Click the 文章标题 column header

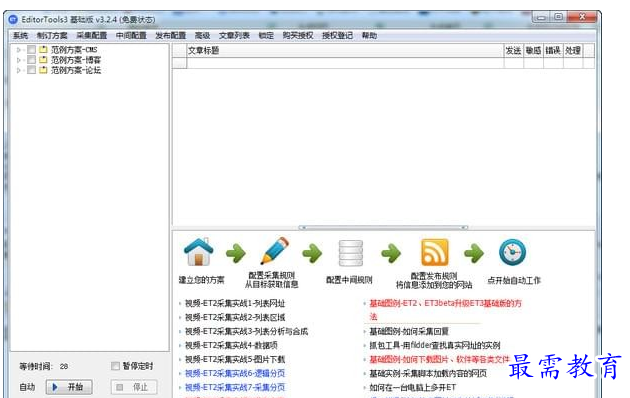(x=346, y=51)
